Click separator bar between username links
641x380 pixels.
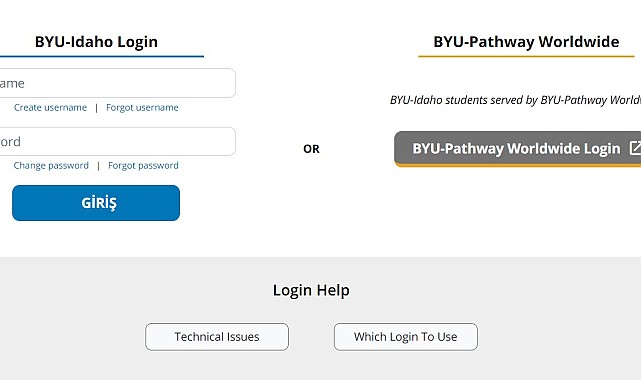pos(96,108)
